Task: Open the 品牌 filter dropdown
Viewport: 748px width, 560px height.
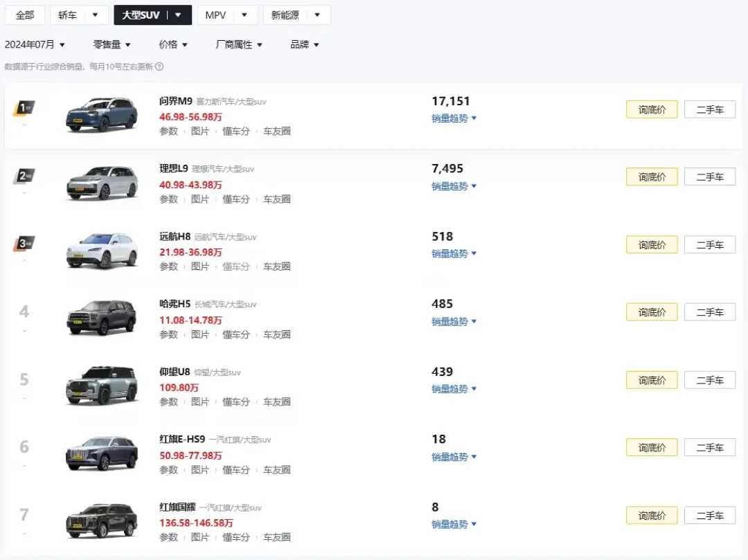Action: [304, 45]
